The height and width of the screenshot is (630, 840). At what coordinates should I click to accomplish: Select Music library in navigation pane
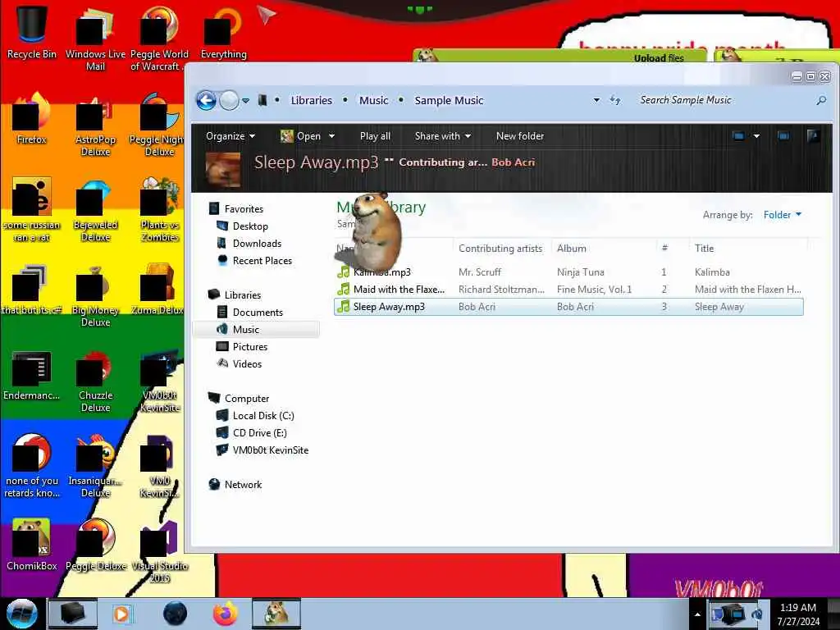[x=245, y=330]
